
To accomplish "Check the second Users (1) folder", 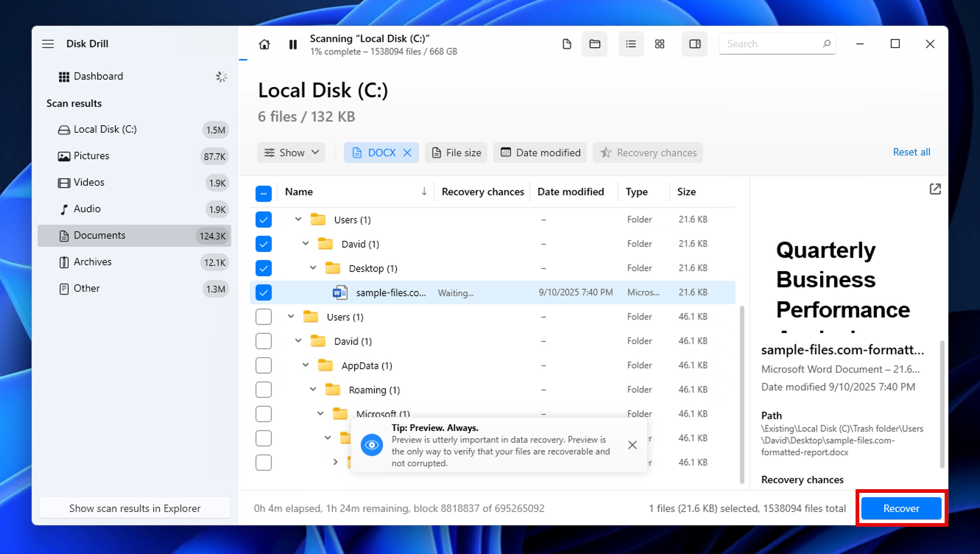I will [x=263, y=316].
